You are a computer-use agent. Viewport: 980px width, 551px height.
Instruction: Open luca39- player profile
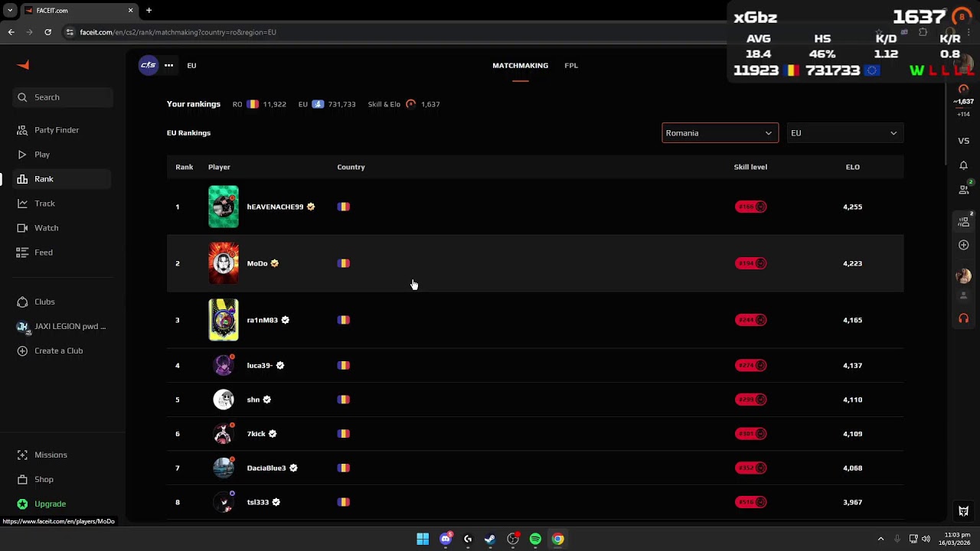point(260,366)
